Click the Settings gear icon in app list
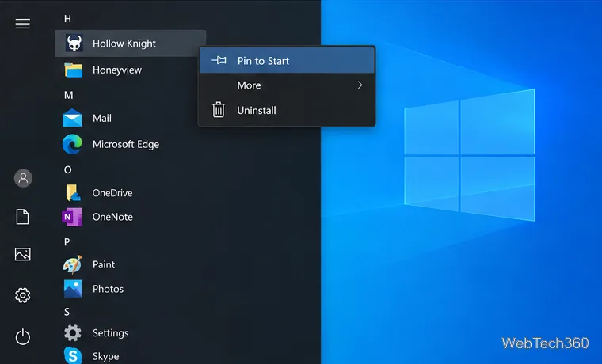 (x=73, y=333)
